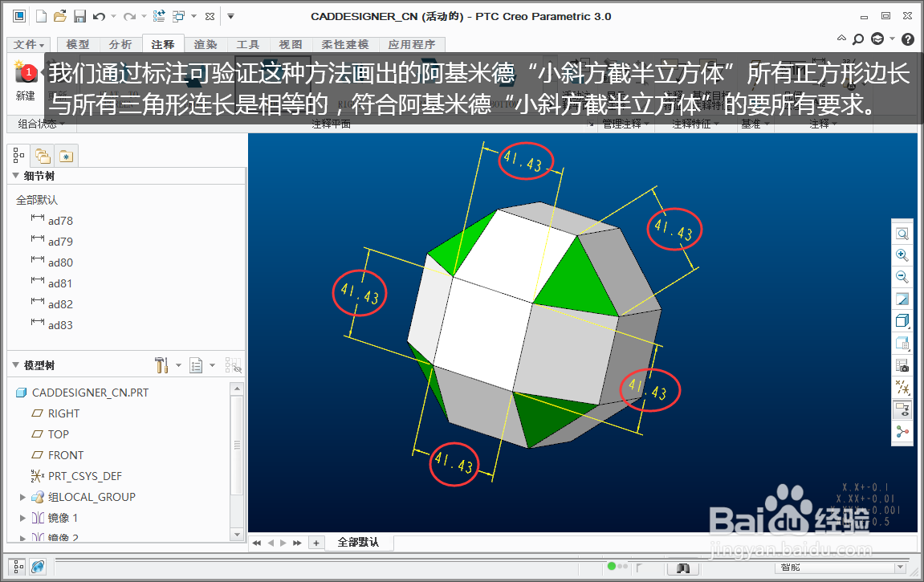Switch to the 渲染 ribbon tab
The height and width of the screenshot is (582, 924).
tap(206, 45)
